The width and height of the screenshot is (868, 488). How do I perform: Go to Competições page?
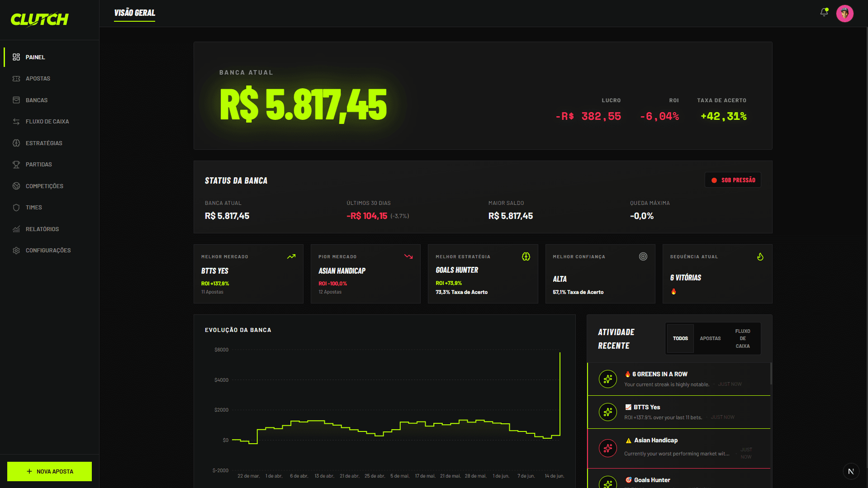[49, 186]
